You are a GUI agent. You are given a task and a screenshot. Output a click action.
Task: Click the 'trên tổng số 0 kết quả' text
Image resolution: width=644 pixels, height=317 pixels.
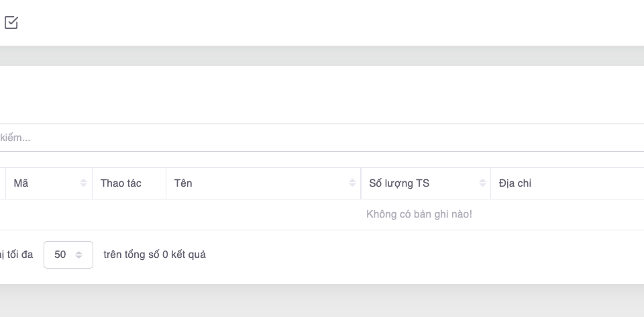[154, 255]
